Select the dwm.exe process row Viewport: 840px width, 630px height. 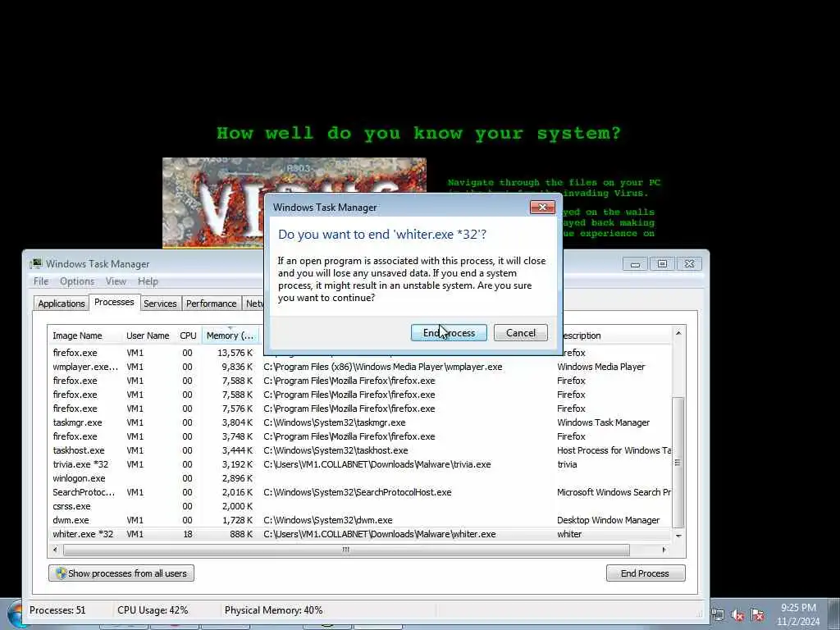[x=359, y=520]
